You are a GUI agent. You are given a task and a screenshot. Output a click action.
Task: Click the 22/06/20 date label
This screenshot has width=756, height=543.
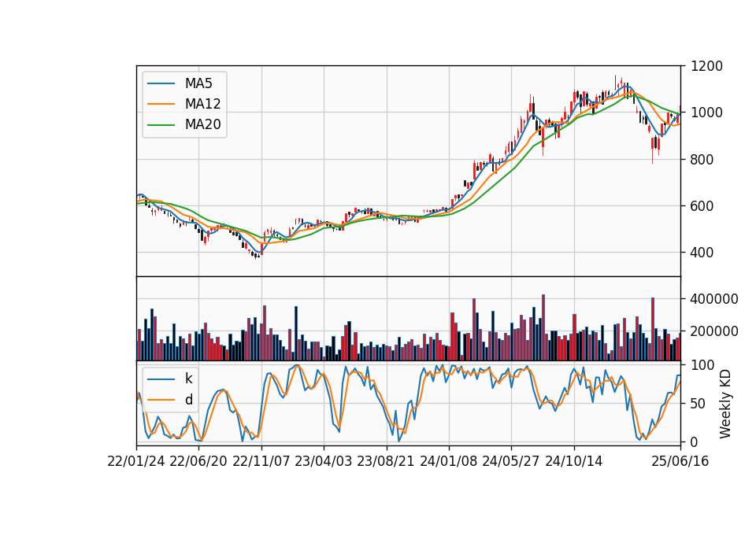(x=198, y=461)
